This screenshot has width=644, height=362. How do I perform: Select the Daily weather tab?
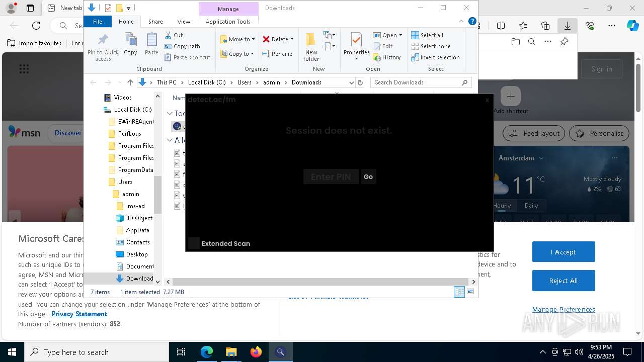[531, 205]
